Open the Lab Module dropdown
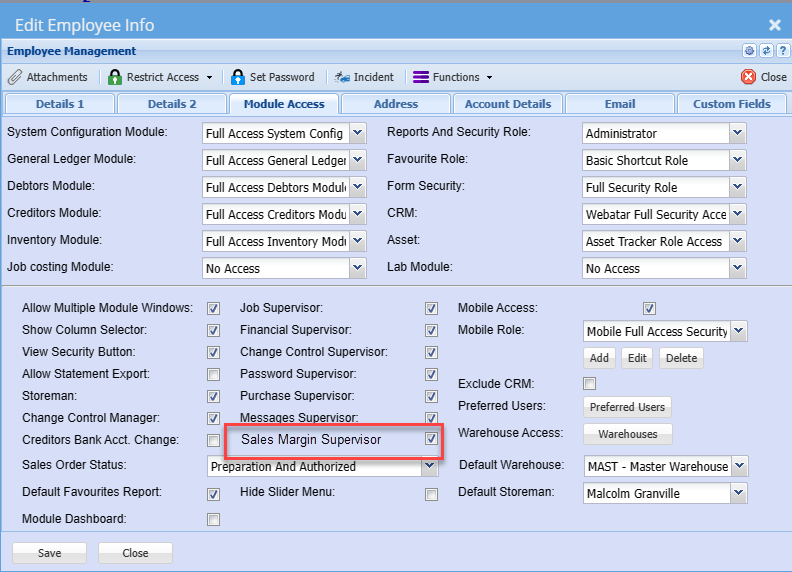792x572 pixels. (737, 268)
